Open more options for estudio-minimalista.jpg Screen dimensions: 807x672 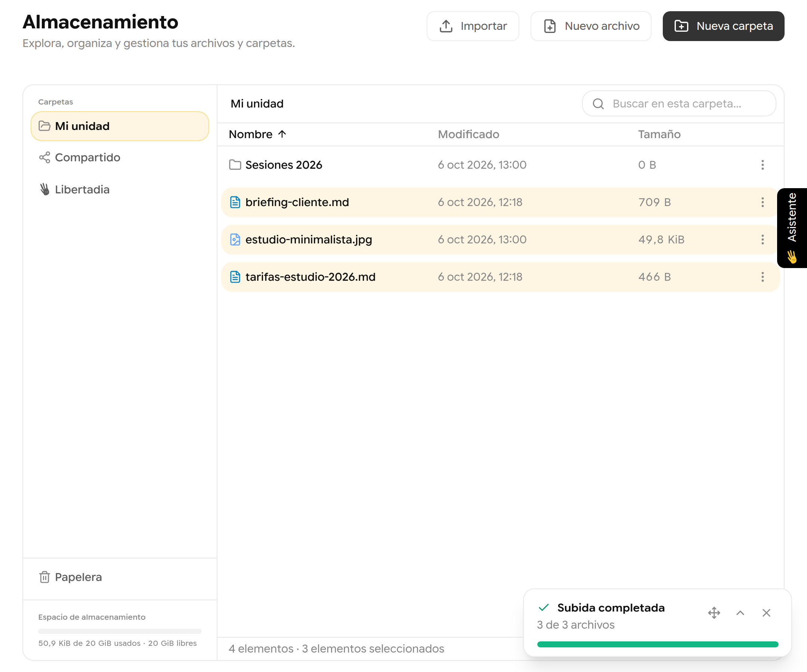pyautogui.click(x=763, y=240)
